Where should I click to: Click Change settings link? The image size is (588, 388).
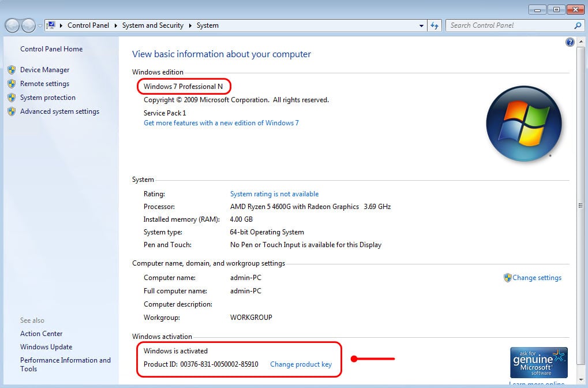tap(537, 278)
